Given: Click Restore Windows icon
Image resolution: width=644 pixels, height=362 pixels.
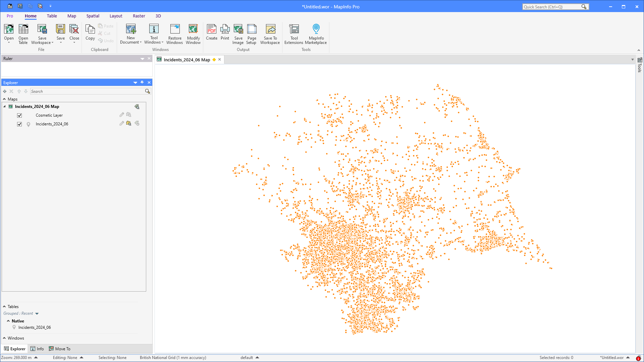Looking at the screenshot, I should [175, 34].
